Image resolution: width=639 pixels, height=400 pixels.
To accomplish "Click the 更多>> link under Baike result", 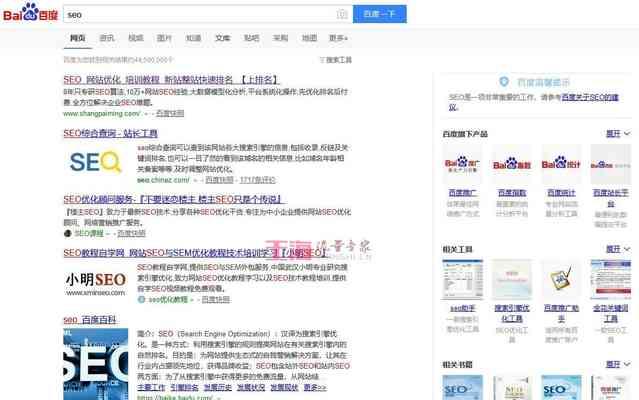I will click(315, 387).
